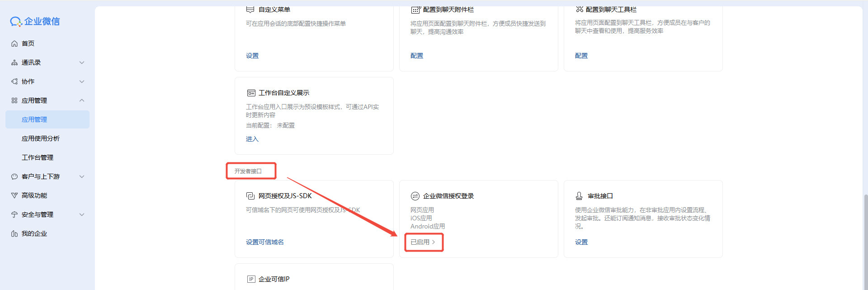
Task: Click the 企业微信授权登录 card icon
Action: tap(415, 196)
